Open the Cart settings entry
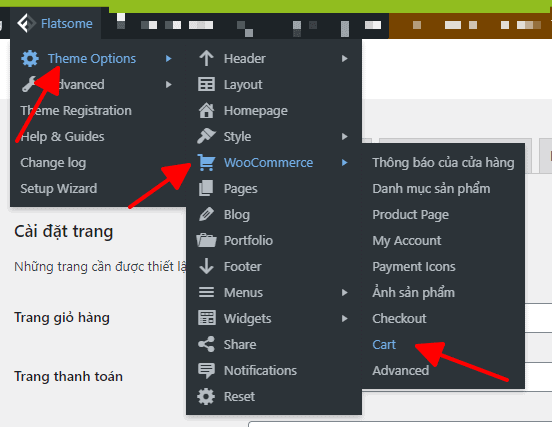Image resolution: width=552 pixels, height=427 pixels. (384, 345)
